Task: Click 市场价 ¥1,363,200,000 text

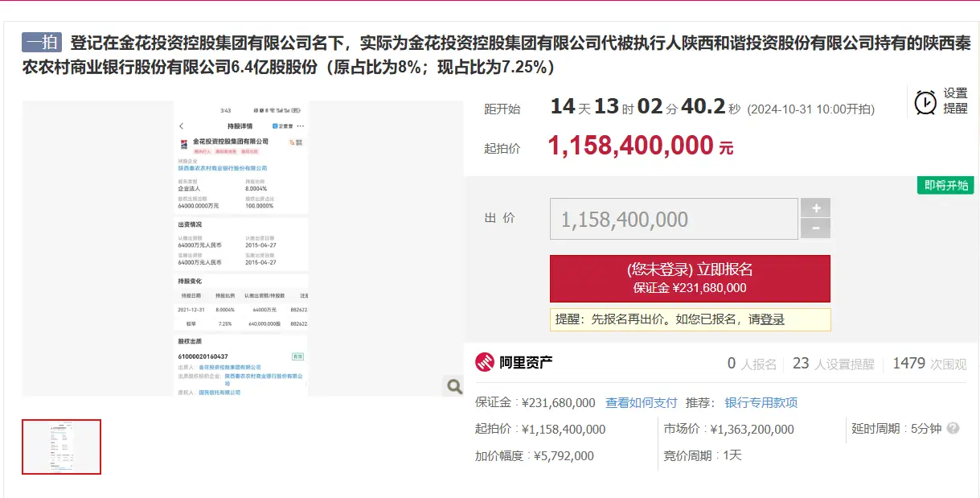Action: click(729, 430)
